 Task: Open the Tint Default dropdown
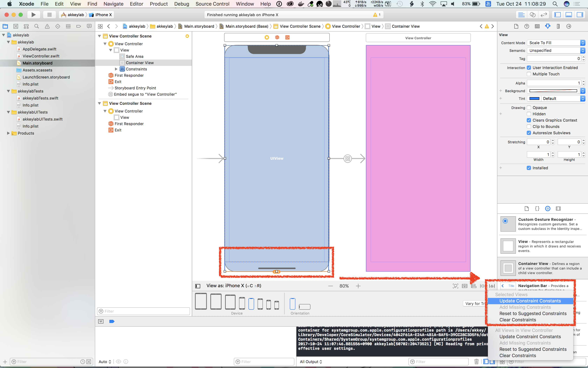[x=563, y=98]
